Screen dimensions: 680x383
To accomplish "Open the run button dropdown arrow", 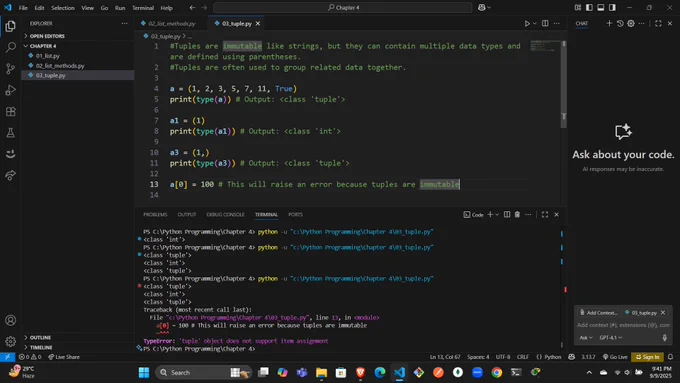I will 535,23.
